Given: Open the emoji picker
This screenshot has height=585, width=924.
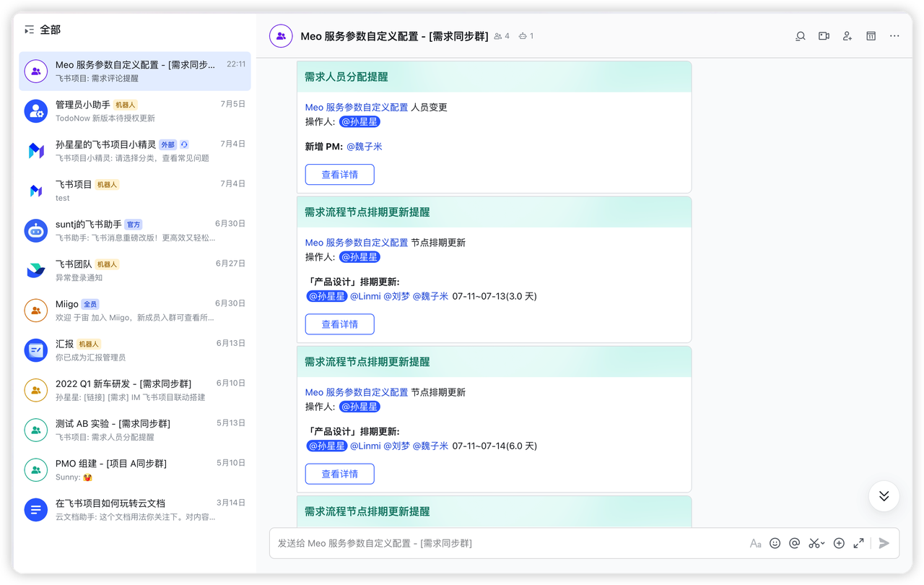Looking at the screenshot, I should click(775, 543).
